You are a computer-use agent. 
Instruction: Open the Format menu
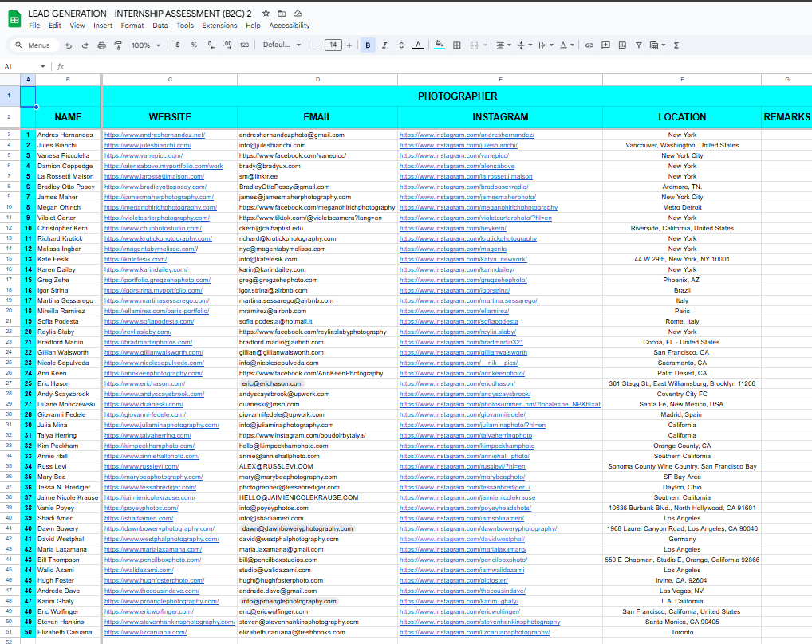[132, 26]
